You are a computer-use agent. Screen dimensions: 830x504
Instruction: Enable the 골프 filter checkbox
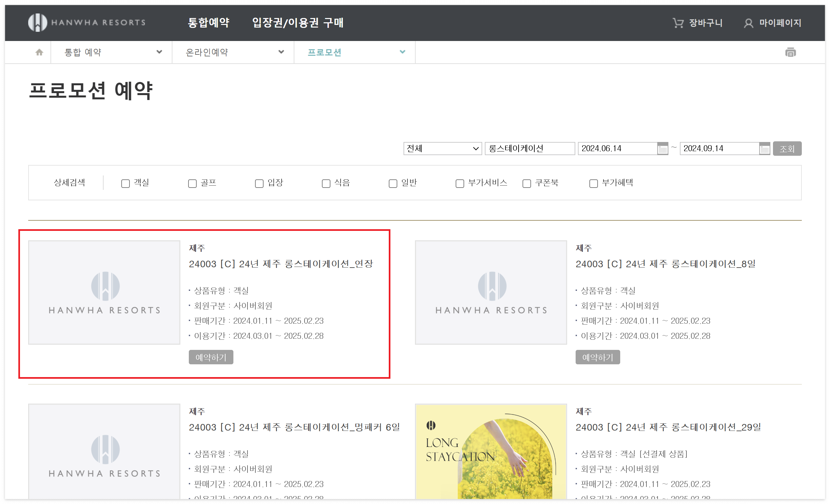[192, 183]
